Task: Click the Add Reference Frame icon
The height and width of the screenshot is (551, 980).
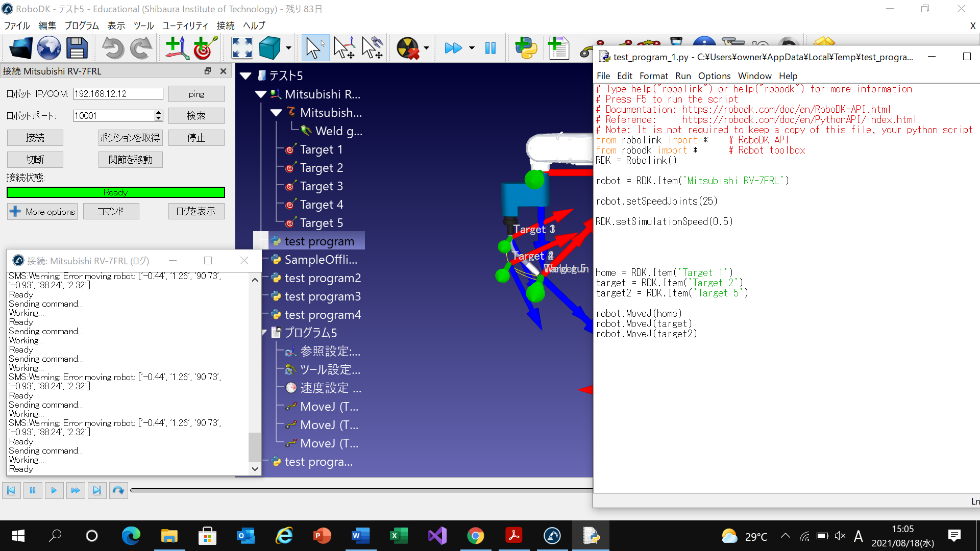Action: (x=177, y=48)
